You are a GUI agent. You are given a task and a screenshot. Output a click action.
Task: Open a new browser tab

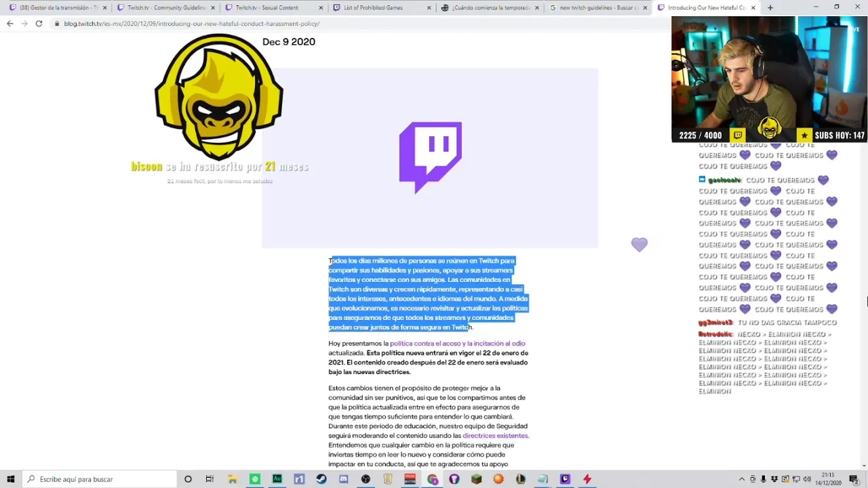pyautogui.click(x=770, y=7)
